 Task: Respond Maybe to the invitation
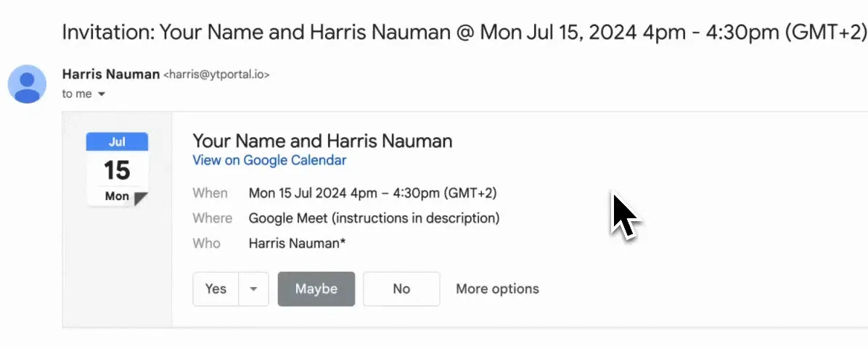(x=316, y=289)
